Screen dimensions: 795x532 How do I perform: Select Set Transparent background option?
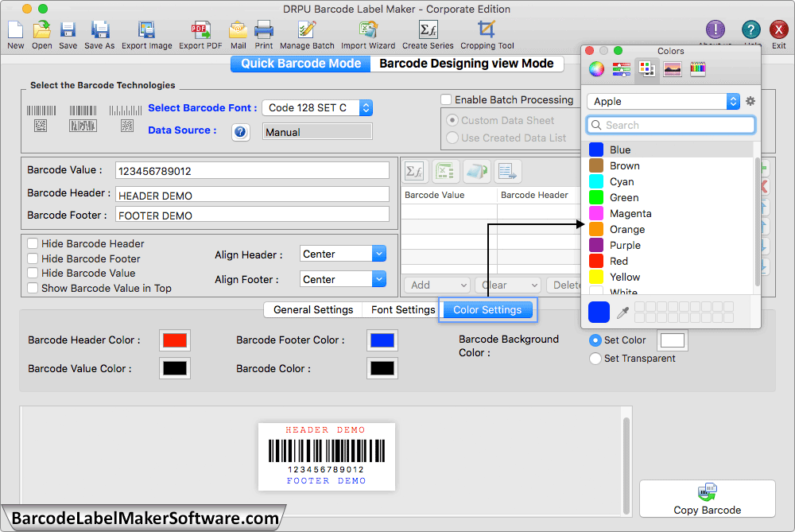click(595, 358)
